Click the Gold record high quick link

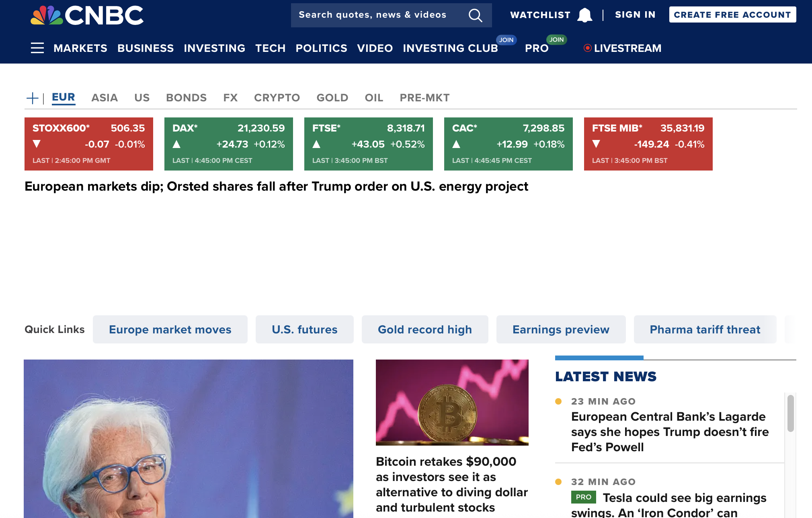pyautogui.click(x=425, y=329)
